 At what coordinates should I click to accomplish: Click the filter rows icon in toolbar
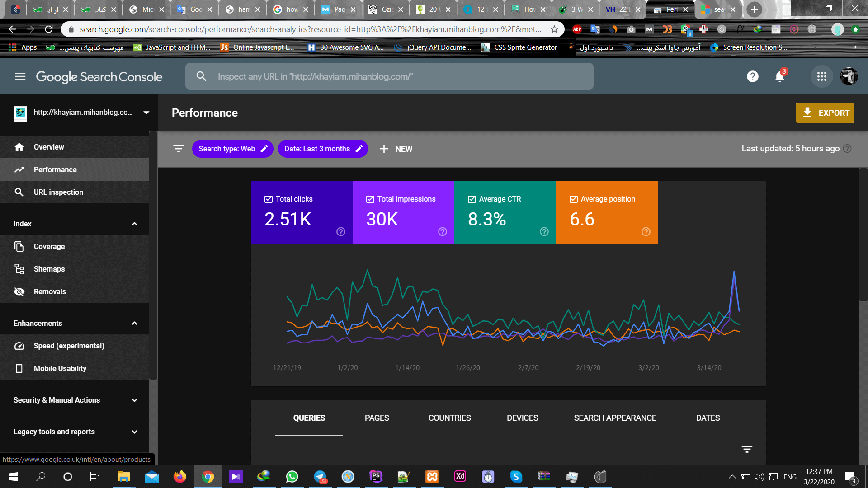tap(179, 149)
